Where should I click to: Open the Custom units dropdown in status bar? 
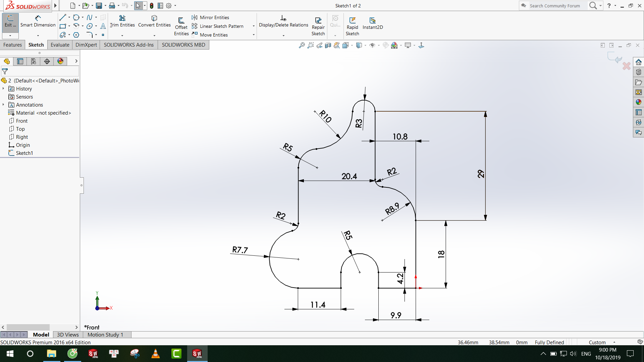pos(614,342)
